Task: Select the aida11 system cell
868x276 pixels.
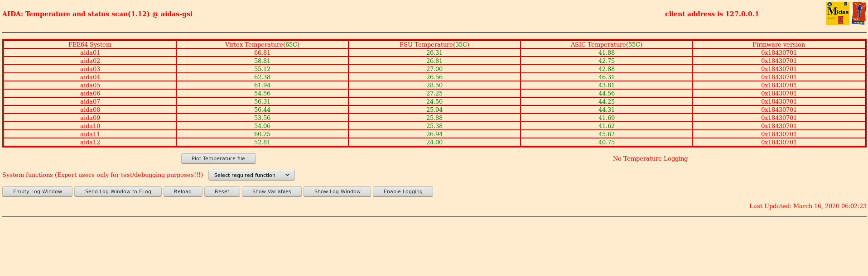Action: (90, 134)
